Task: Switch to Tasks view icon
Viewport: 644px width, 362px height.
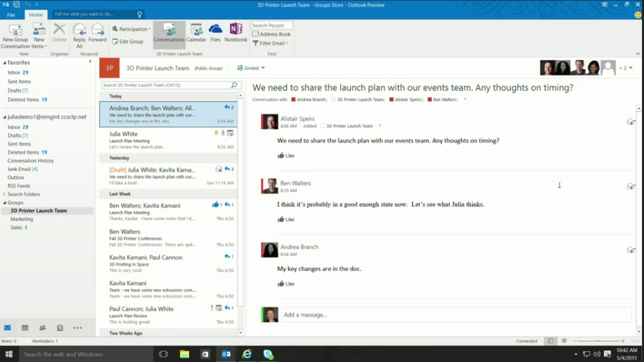Action: (60, 328)
